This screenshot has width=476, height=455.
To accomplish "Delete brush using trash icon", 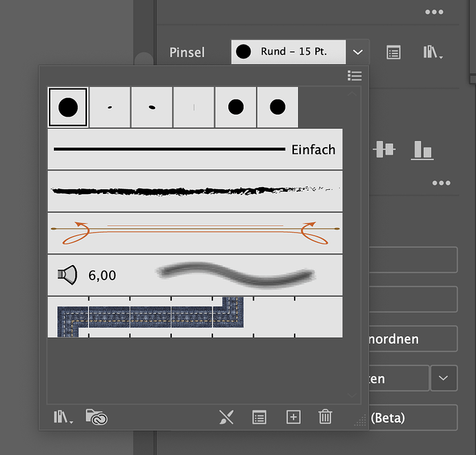I will [325, 417].
